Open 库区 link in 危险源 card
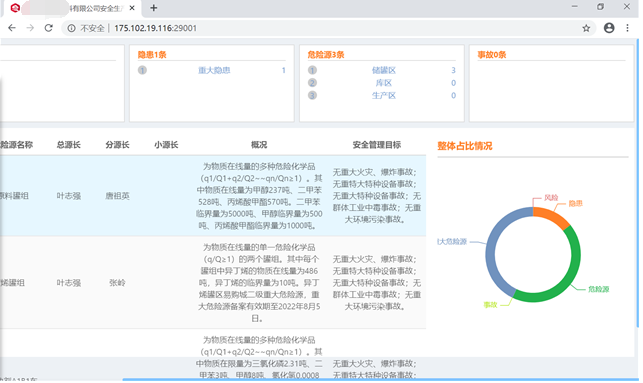The image size is (643, 383). coord(384,83)
